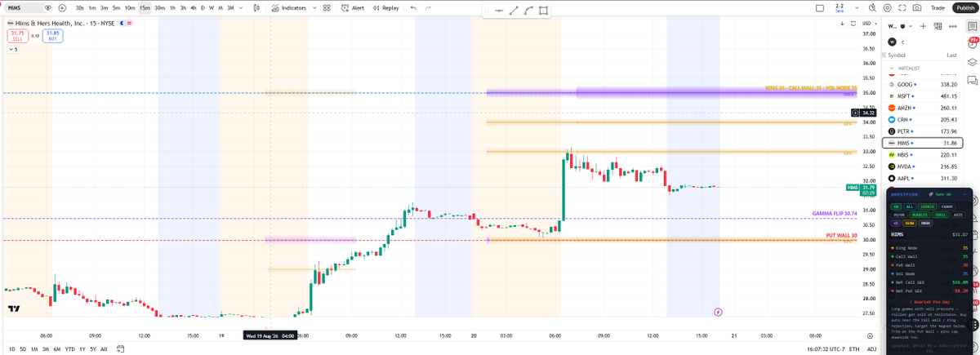
Task: Undo the last chart action
Action: (x=413, y=7)
